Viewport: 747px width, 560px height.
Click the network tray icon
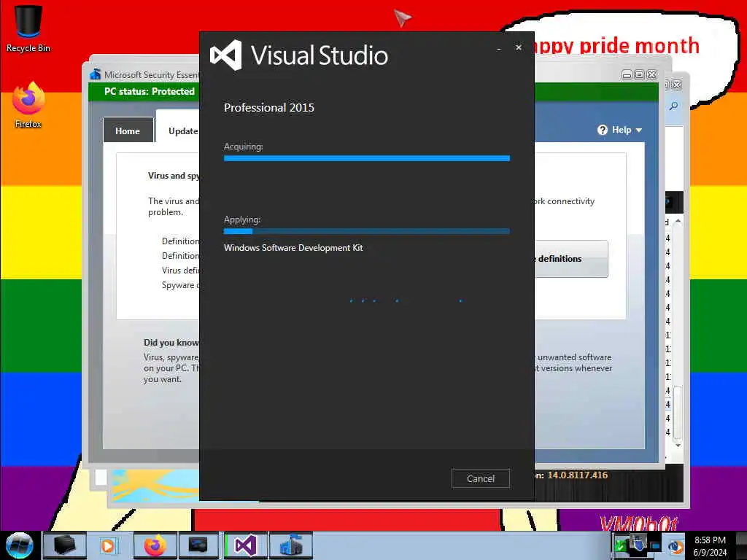(655, 546)
